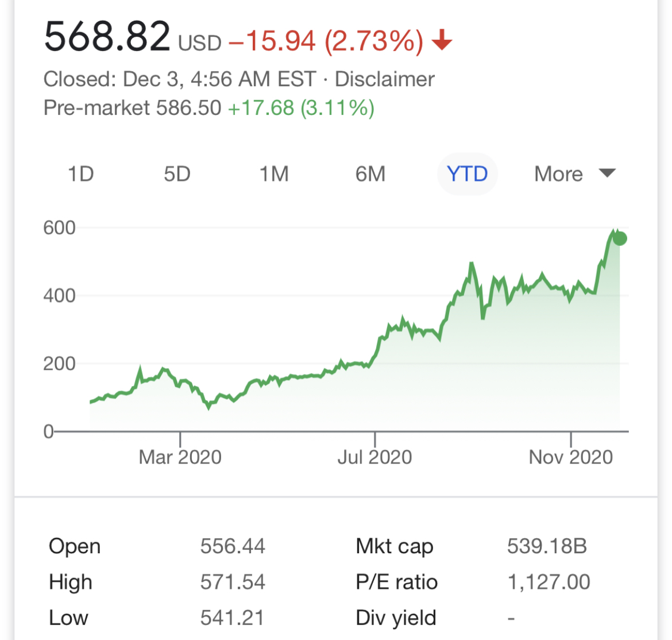
Task: Choose the 1M chart range
Action: (x=274, y=174)
